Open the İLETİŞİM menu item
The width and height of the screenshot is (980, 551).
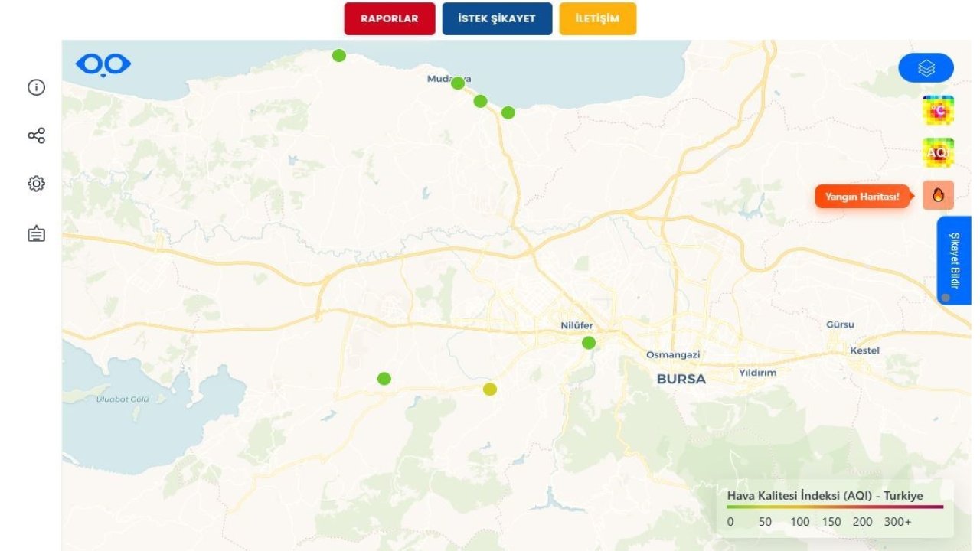point(597,19)
